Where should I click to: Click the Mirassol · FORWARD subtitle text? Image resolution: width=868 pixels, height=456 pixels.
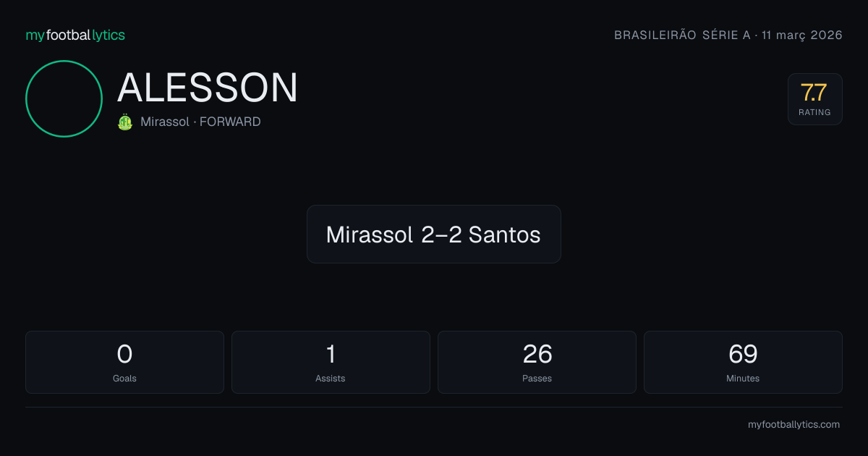(200, 122)
